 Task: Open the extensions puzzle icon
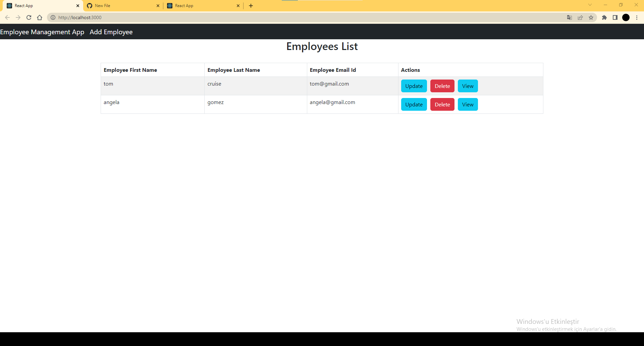[604, 17]
